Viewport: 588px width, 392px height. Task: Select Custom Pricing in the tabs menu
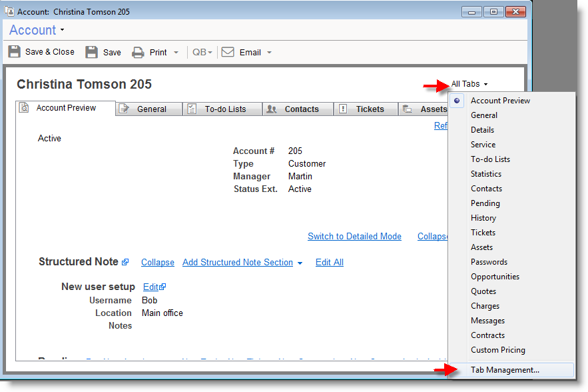point(497,350)
